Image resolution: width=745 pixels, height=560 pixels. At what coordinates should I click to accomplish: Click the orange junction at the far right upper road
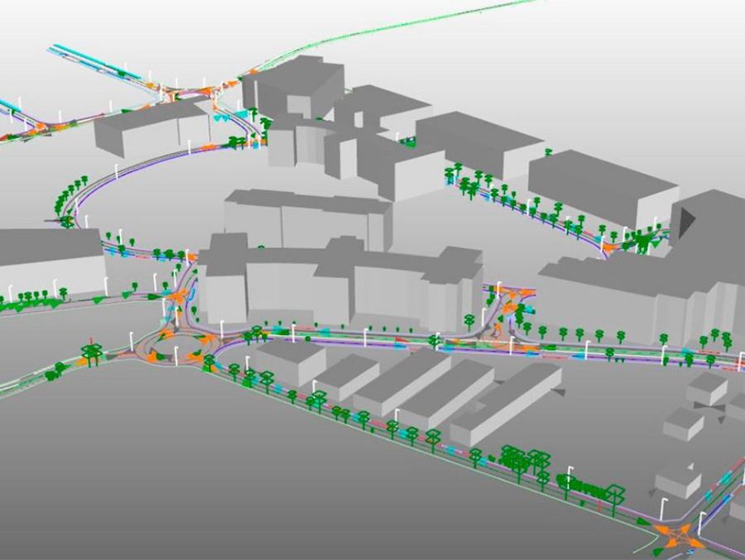(613, 244)
